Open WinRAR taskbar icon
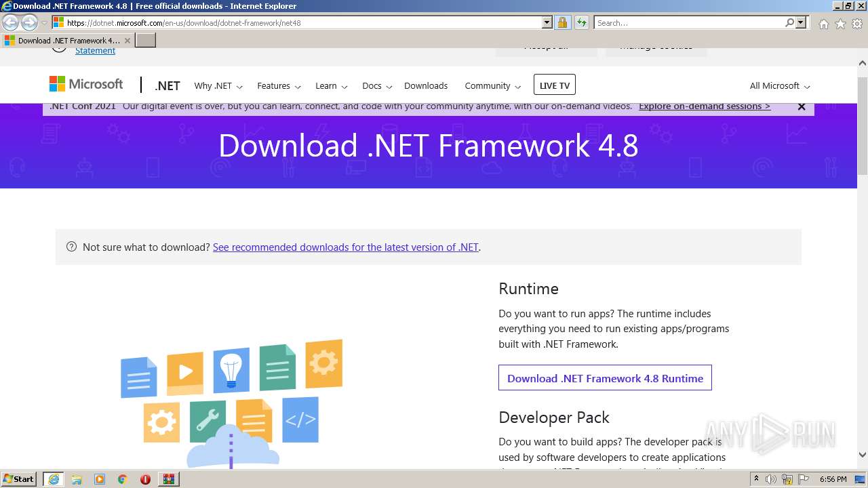The height and width of the screenshot is (488, 868). tap(168, 479)
